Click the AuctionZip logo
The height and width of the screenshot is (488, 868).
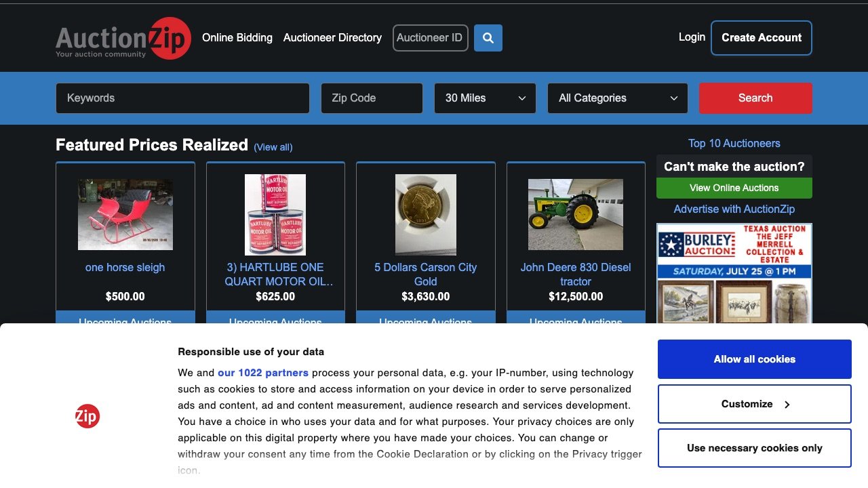click(x=123, y=39)
